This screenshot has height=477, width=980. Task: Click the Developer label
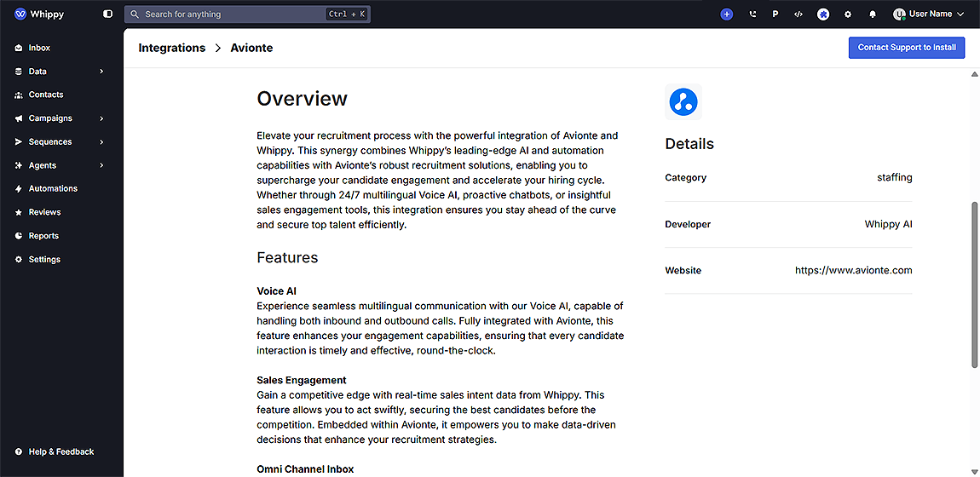tap(688, 224)
